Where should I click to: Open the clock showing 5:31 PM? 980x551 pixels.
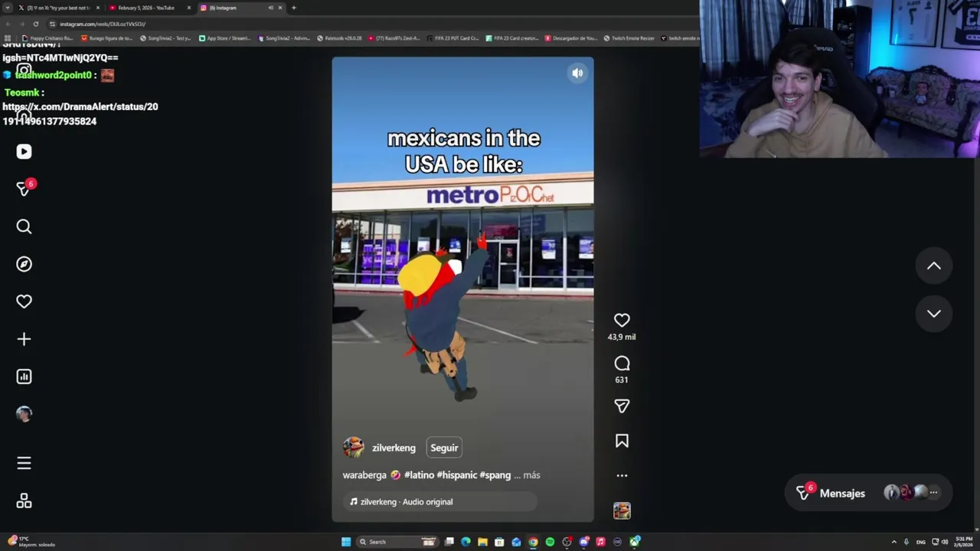pyautogui.click(x=963, y=542)
